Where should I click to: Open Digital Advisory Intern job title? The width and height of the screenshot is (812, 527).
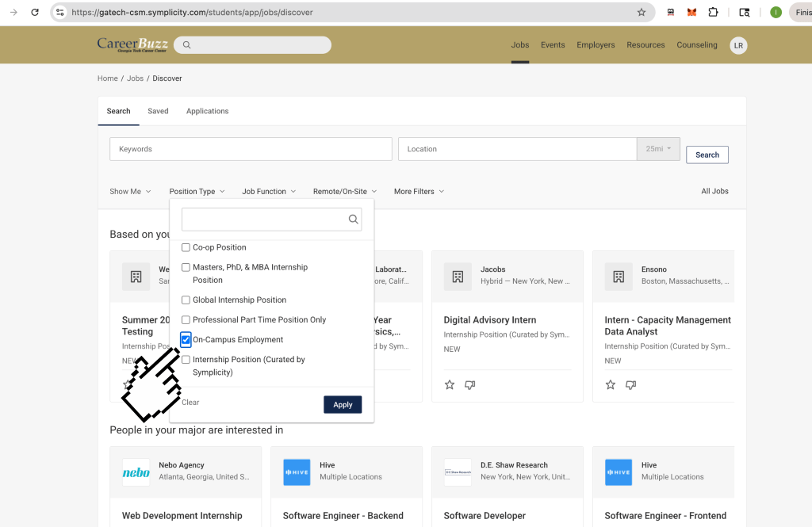490,320
